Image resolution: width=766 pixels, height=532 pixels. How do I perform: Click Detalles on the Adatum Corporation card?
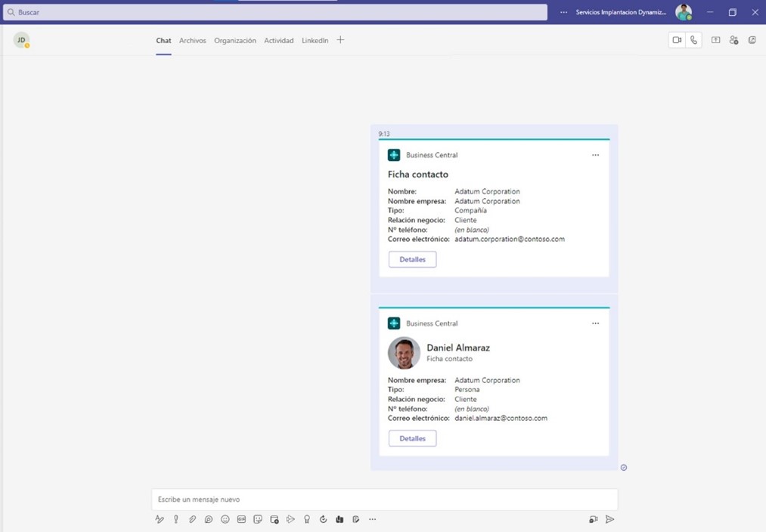[x=413, y=259]
